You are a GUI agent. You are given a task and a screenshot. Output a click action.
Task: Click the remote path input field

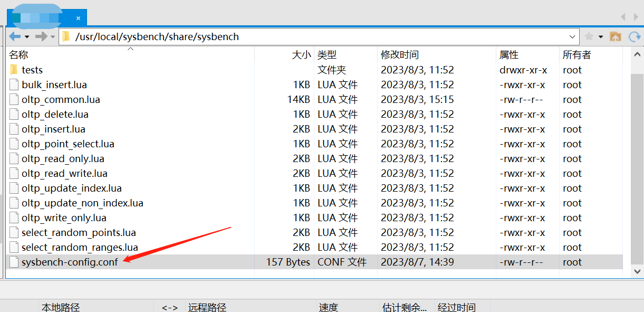(316, 36)
